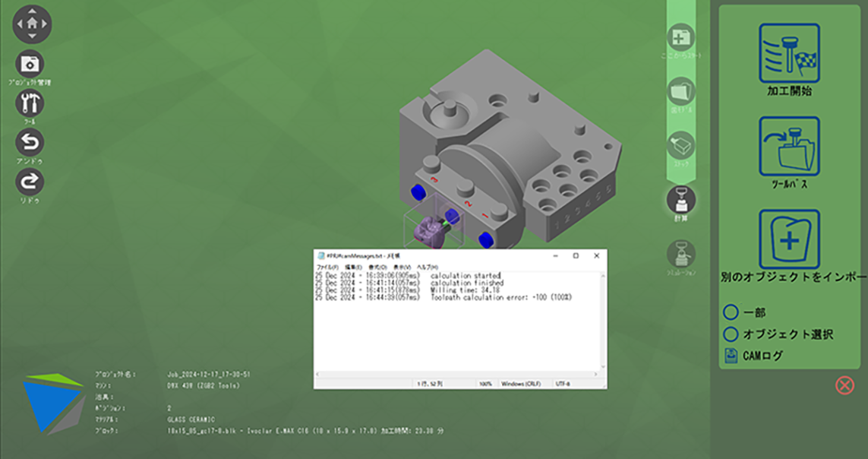The height and width of the screenshot is (459, 868).
Task: Click the Notepad vertical scrollbar
Action: [x=604, y=321]
